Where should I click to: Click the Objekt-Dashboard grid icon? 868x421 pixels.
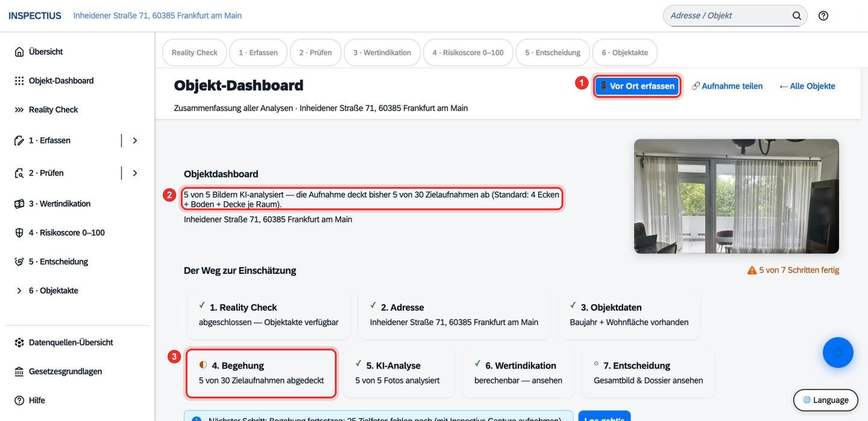(x=19, y=81)
